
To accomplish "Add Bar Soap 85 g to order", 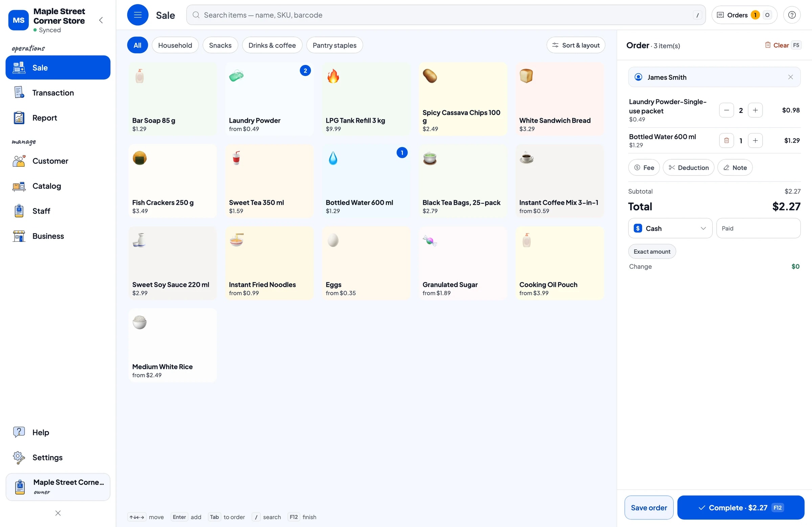I will (x=172, y=99).
